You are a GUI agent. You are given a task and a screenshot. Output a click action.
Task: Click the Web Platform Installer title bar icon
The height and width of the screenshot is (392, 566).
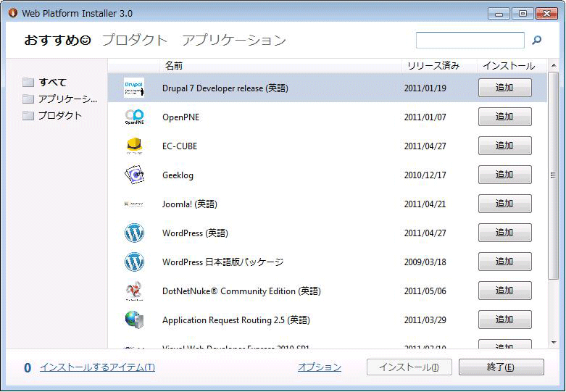pyautogui.click(x=13, y=12)
